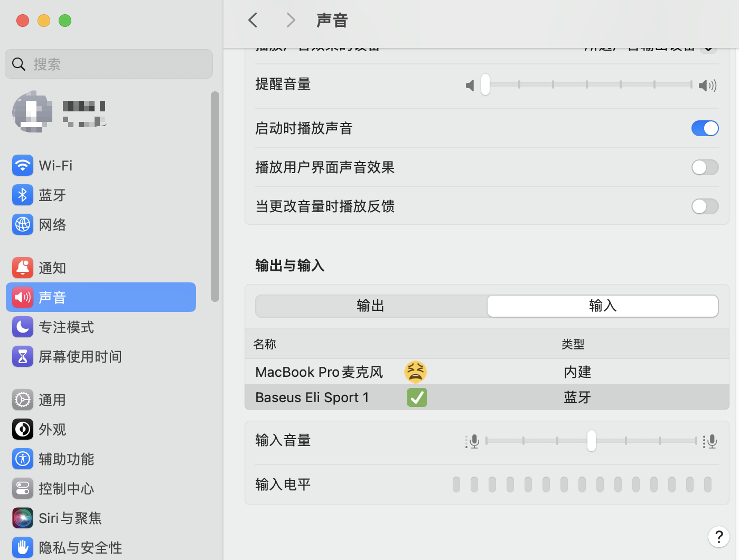Open Screen Time (屏幕使用时间) hourglass icon
This screenshot has width=739, height=560.
click(x=22, y=357)
